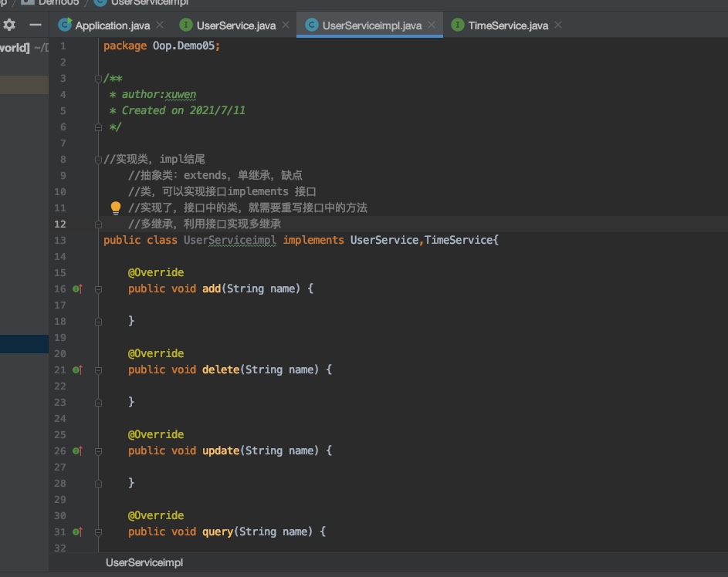
Task: Click implements gutter icon beside add method
Action: pos(77,288)
